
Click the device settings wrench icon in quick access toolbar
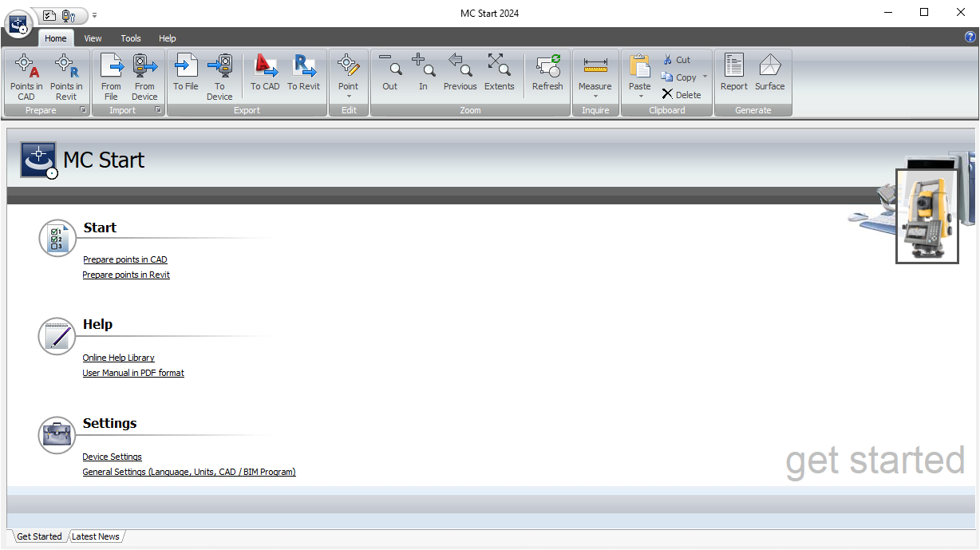[69, 15]
